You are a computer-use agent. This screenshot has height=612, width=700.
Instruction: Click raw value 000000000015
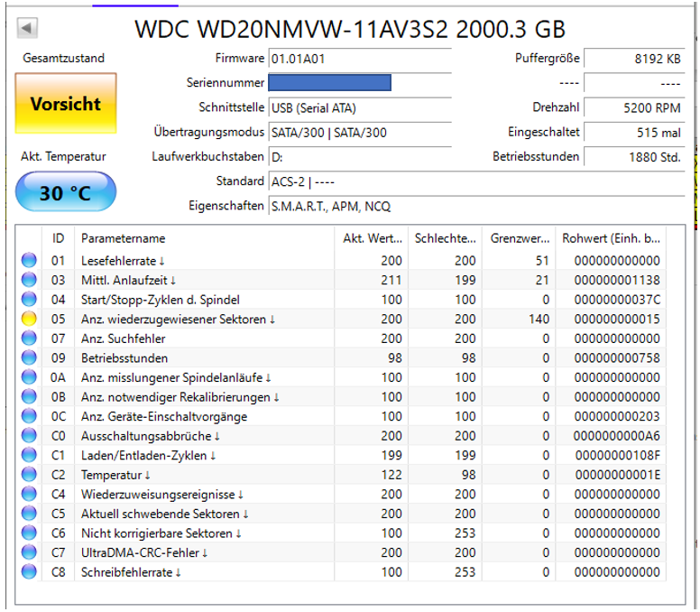pos(617,319)
